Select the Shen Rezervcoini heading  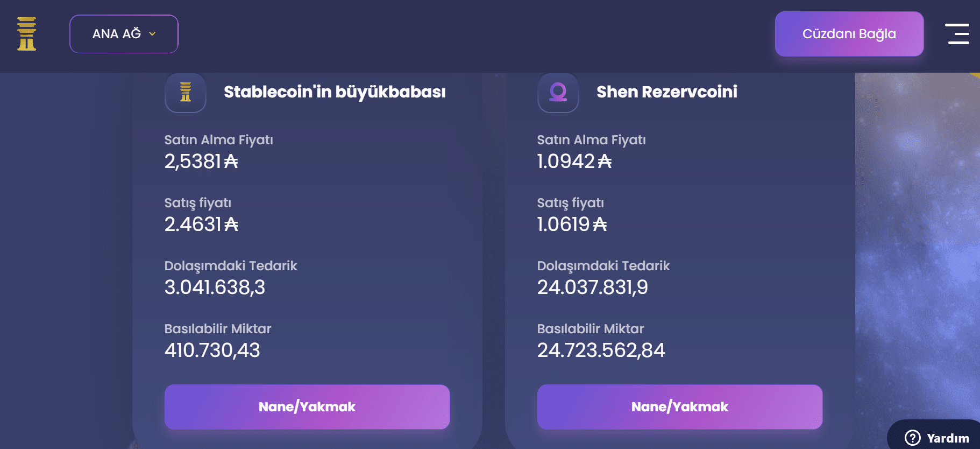(667, 92)
